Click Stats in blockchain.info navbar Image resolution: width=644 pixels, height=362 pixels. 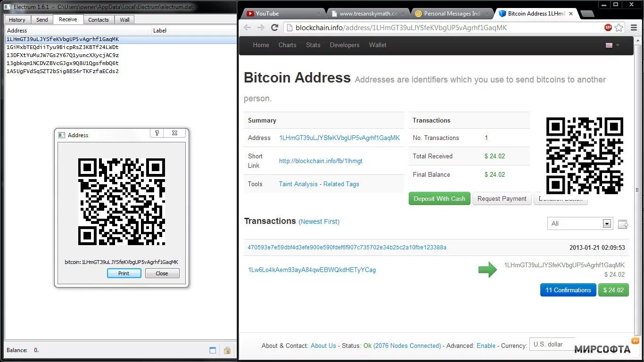click(313, 45)
